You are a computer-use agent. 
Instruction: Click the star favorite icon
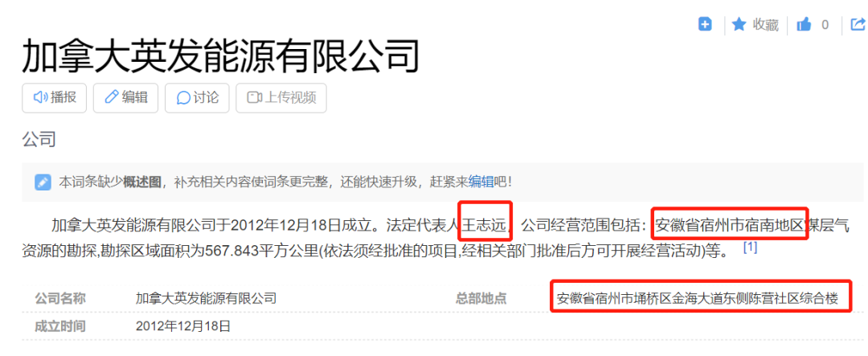click(x=739, y=24)
